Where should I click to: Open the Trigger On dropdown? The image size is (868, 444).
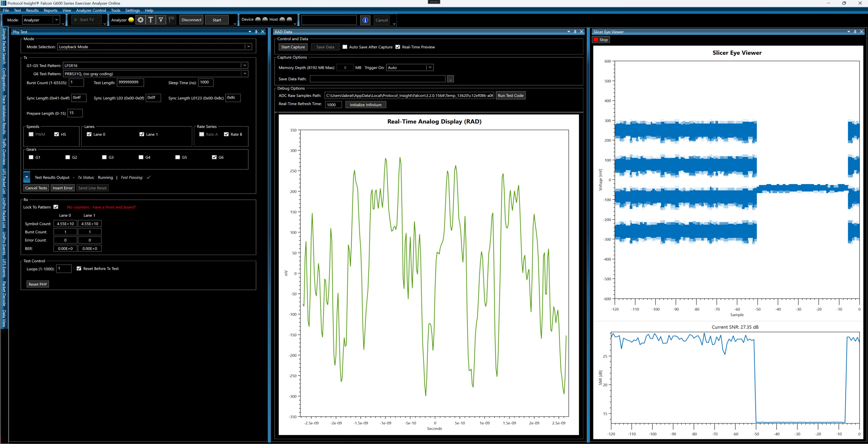point(430,68)
